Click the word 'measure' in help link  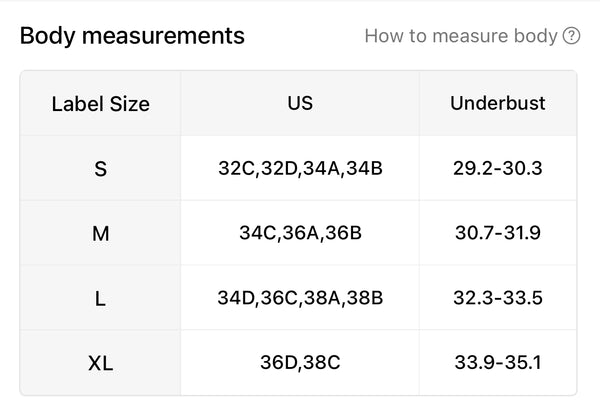pos(470,36)
